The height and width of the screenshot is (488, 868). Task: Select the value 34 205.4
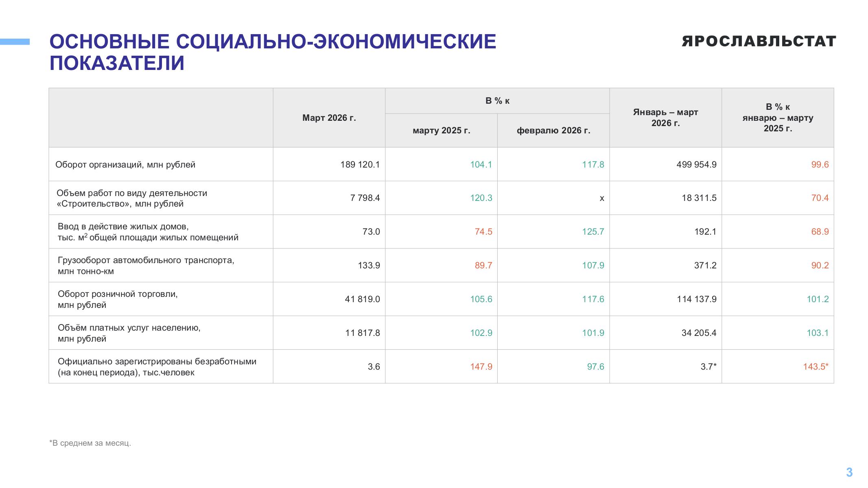tap(699, 333)
